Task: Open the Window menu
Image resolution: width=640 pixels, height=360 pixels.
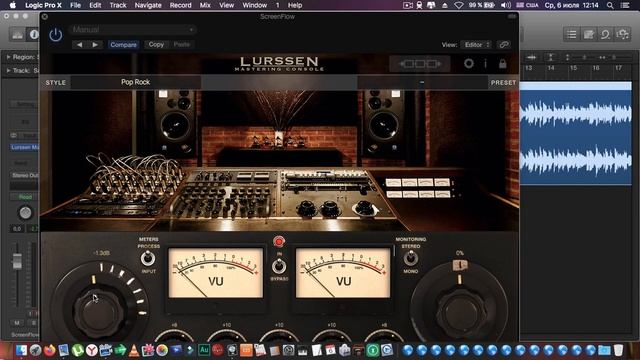Action: (x=255, y=5)
